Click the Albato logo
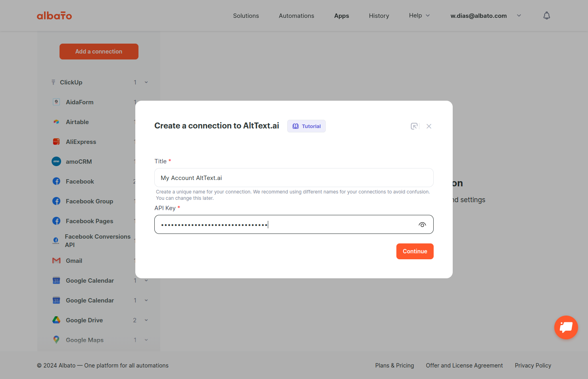The height and width of the screenshot is (379, 588). pyautogui.click(x=54, y=15)
